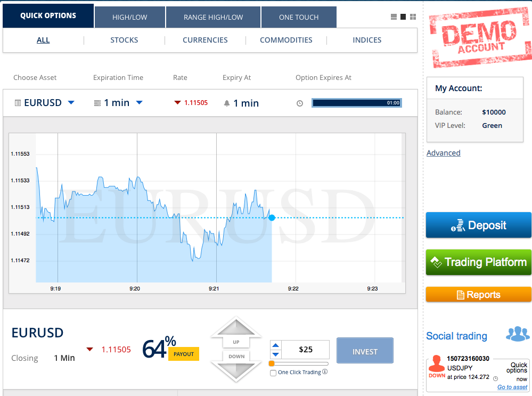532x396 pixels.
Task: Select the single-panel view icon
Action: click(x=403, y=17)
